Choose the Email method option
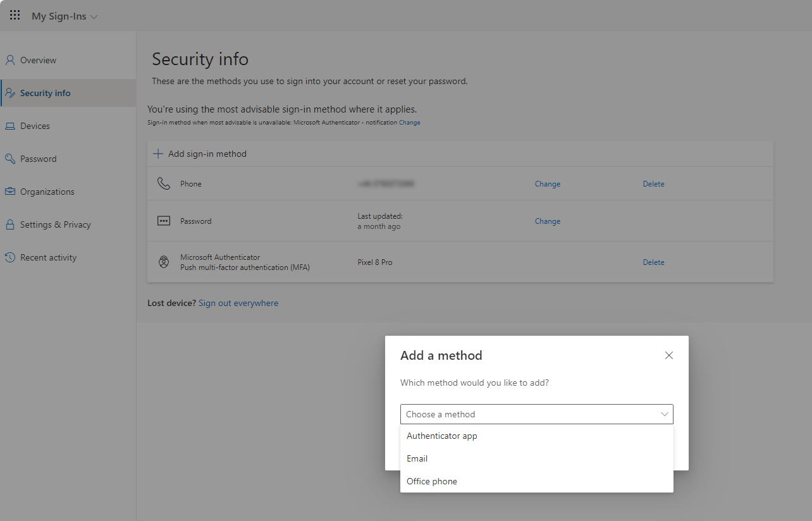 [x=417, y=458]
